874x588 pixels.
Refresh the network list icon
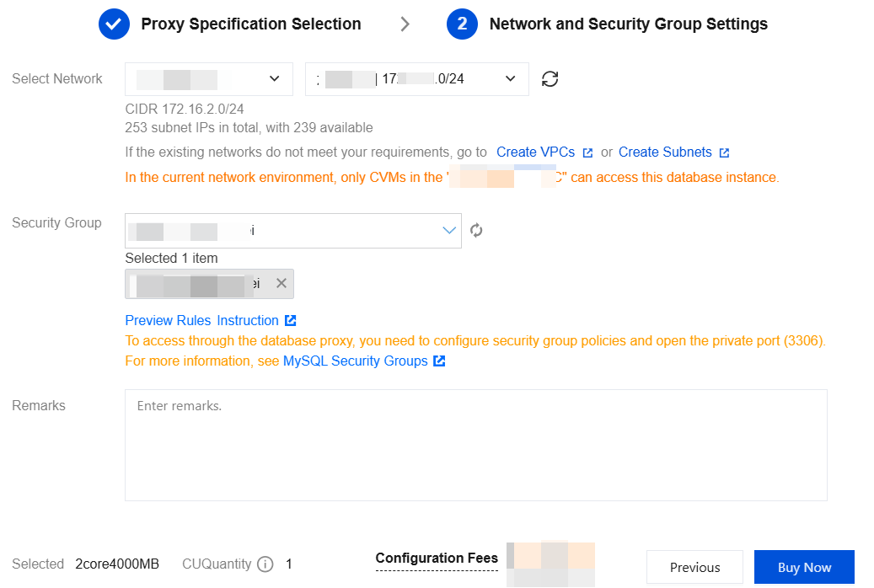pos(550,79)
